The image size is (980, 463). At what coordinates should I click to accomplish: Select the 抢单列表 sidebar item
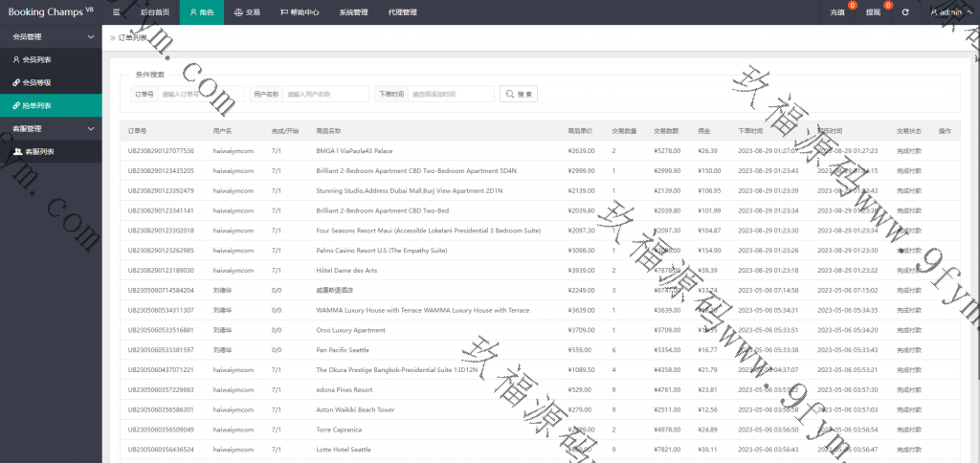[x=36, y=105]
